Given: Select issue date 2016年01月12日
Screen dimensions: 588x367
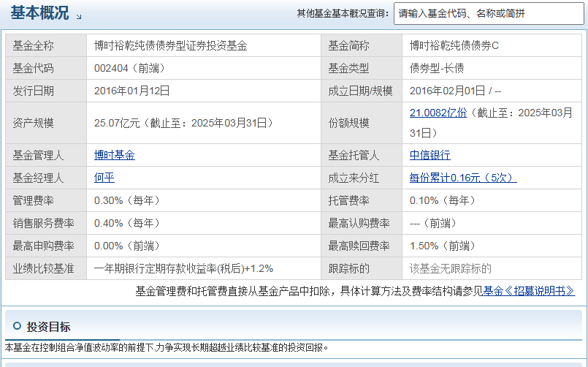Looking at the screenshot, I should (132, 91).
